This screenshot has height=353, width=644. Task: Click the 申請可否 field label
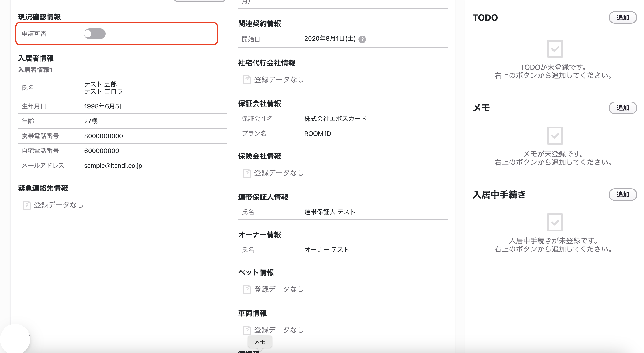click(x=34, y=34)
